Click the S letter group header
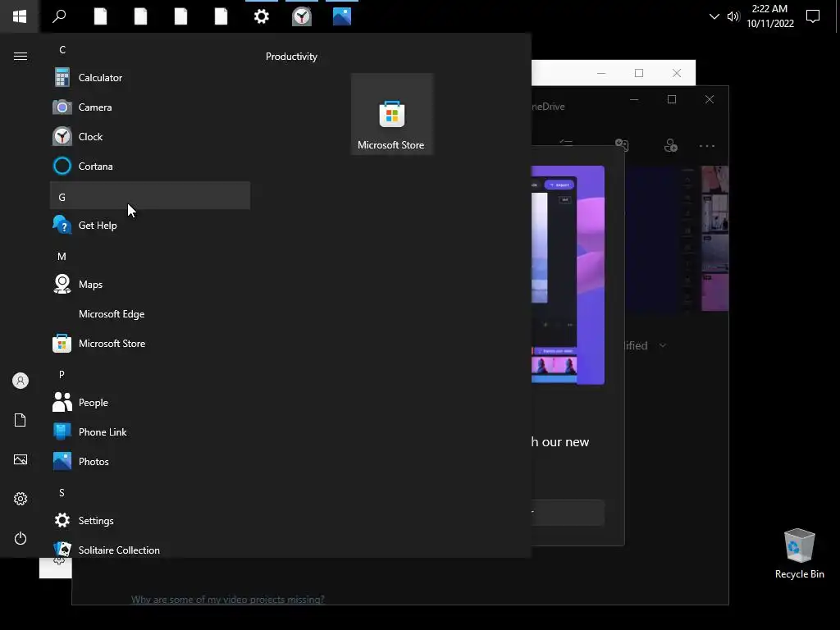The height and width of the screenshot is (630, 840). coord(150,492)
